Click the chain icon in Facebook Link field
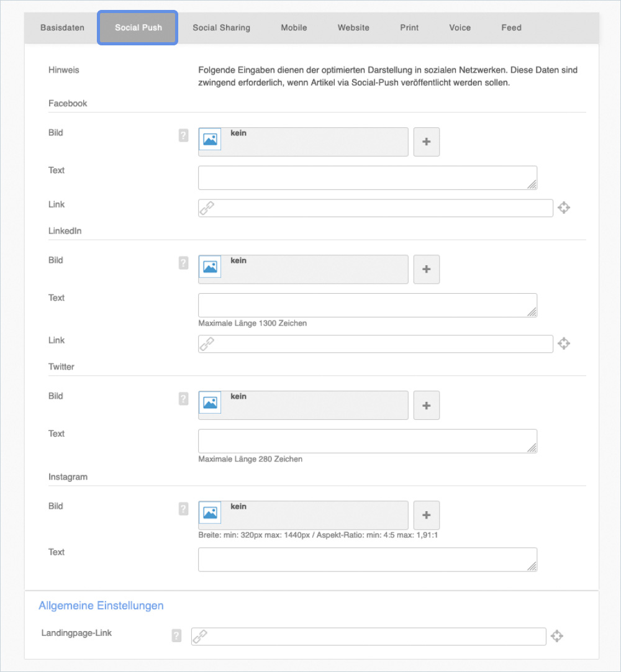 [207, 208]
